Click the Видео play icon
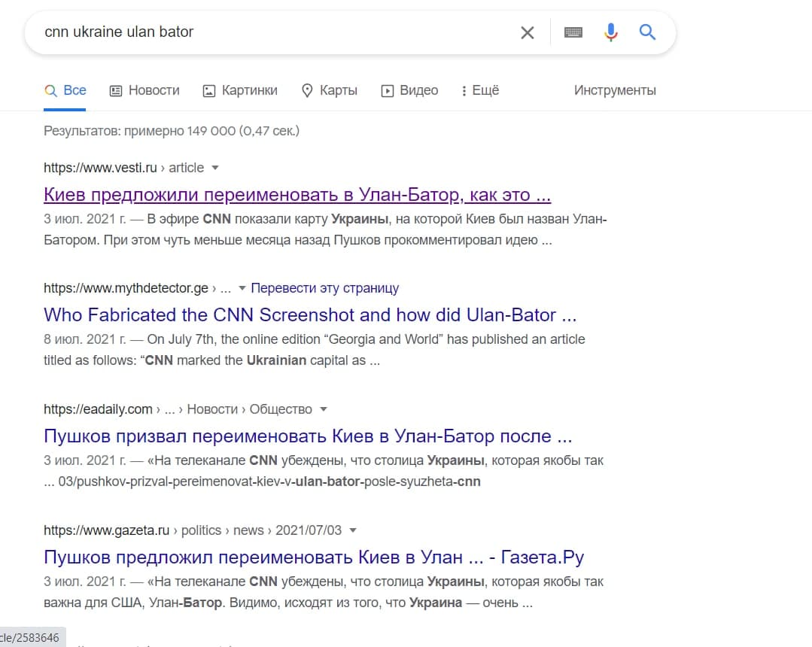This screenshot has height=647, width=812. (387, 90)
